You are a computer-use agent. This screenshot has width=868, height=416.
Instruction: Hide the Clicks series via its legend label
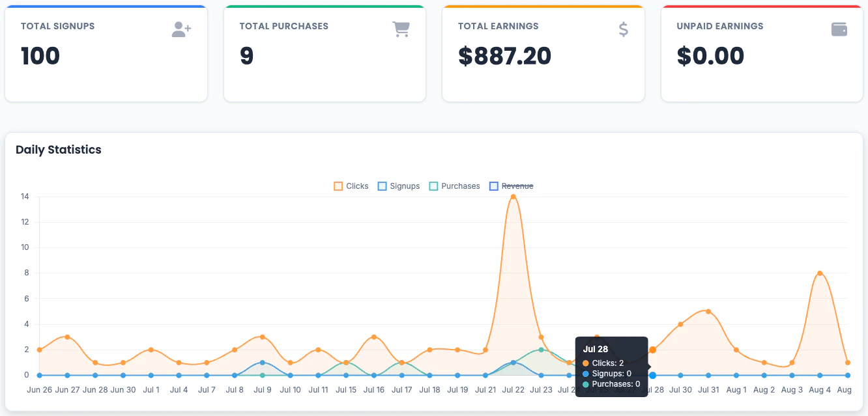coord(356,186)
